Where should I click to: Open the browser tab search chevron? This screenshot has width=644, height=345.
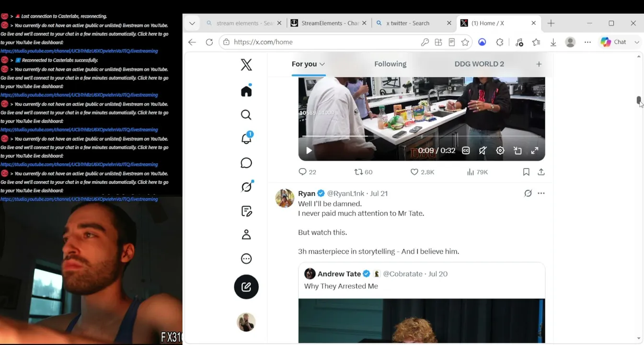pos(192,23)
